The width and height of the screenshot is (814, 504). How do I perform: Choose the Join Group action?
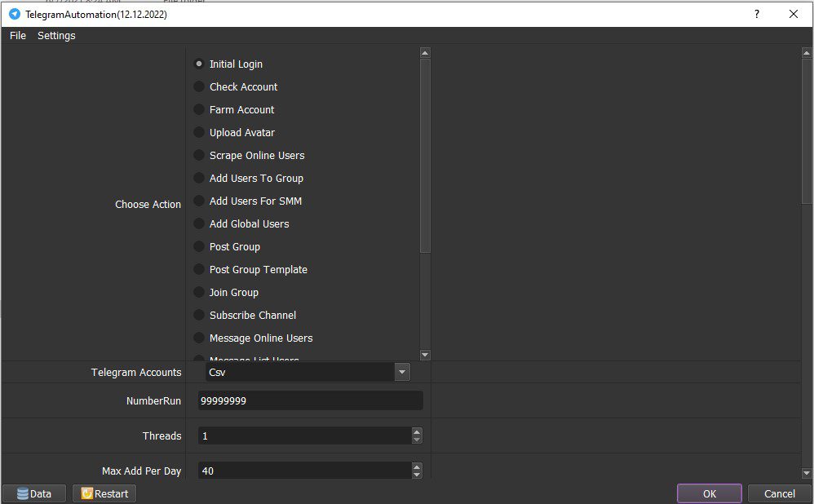227,292
